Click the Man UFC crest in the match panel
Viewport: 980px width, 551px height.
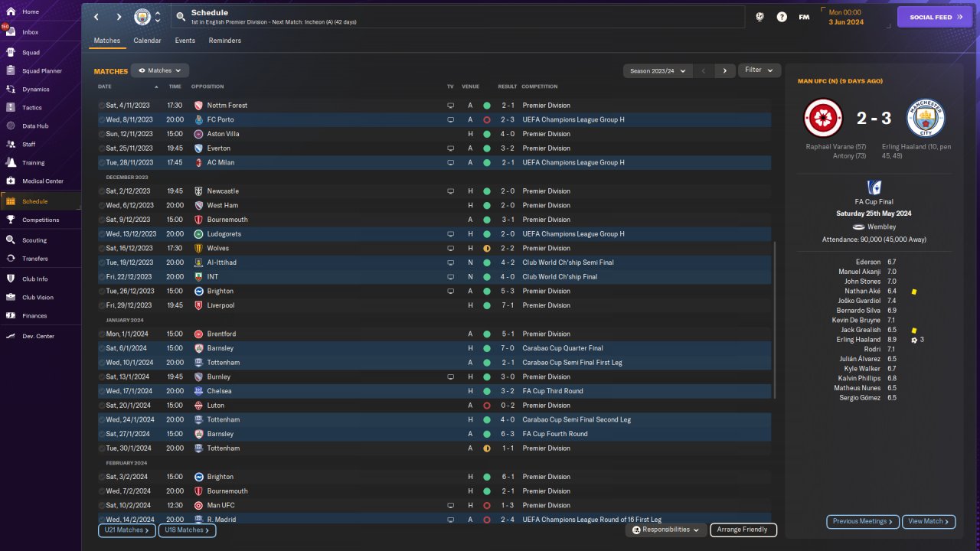coord(823,118)
